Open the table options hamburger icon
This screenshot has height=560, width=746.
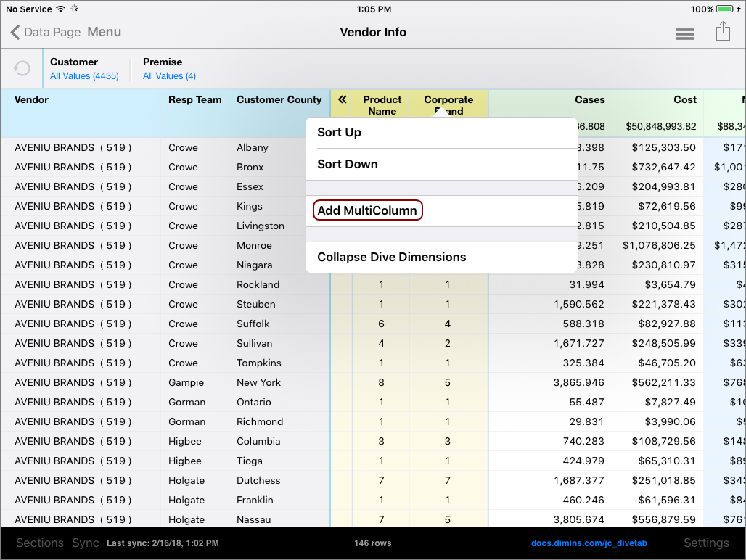click(684, 33)
